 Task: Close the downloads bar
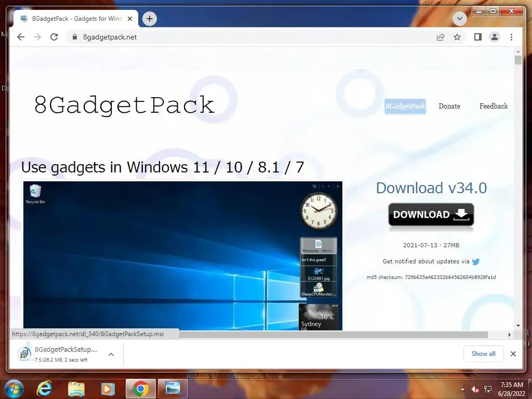513,354
